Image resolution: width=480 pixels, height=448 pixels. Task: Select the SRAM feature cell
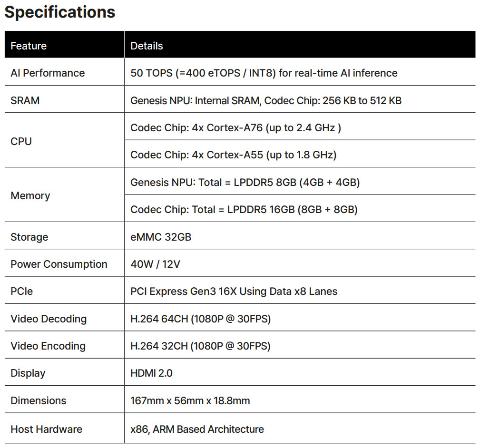coord(25,100)
